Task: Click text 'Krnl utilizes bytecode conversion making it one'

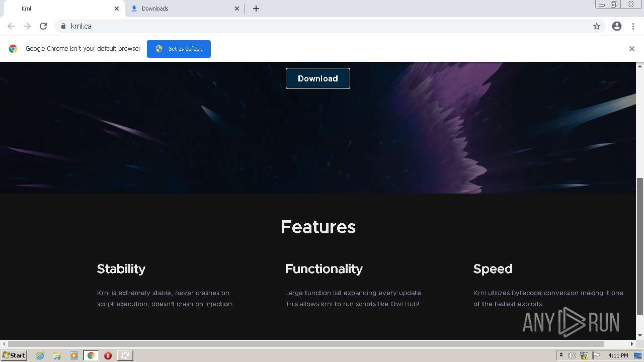Action: pos(548,293)
